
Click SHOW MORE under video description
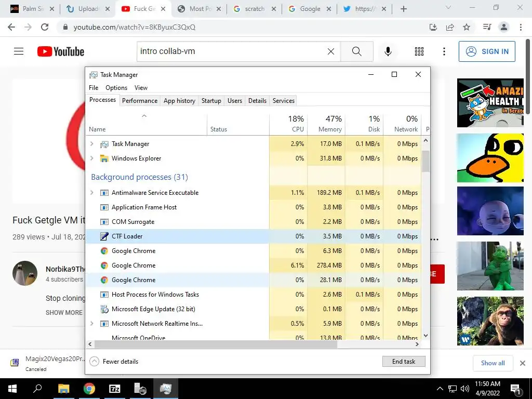(64, 312)
